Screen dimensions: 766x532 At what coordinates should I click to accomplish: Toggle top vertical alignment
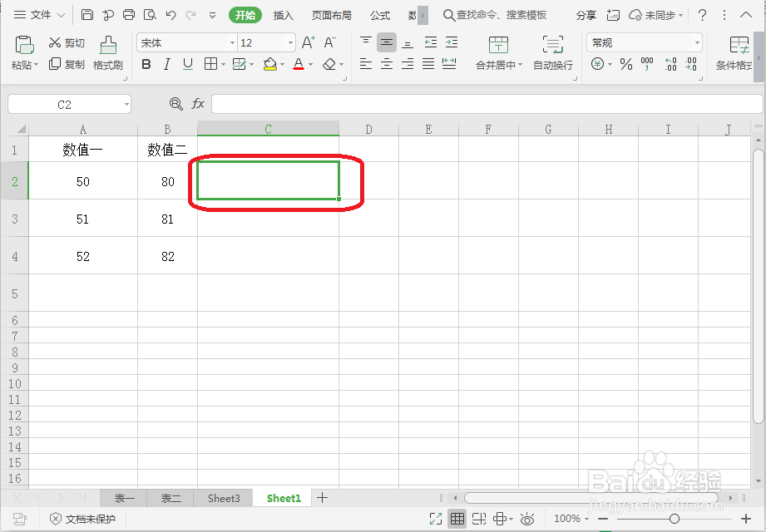click(x=365, y=42)
